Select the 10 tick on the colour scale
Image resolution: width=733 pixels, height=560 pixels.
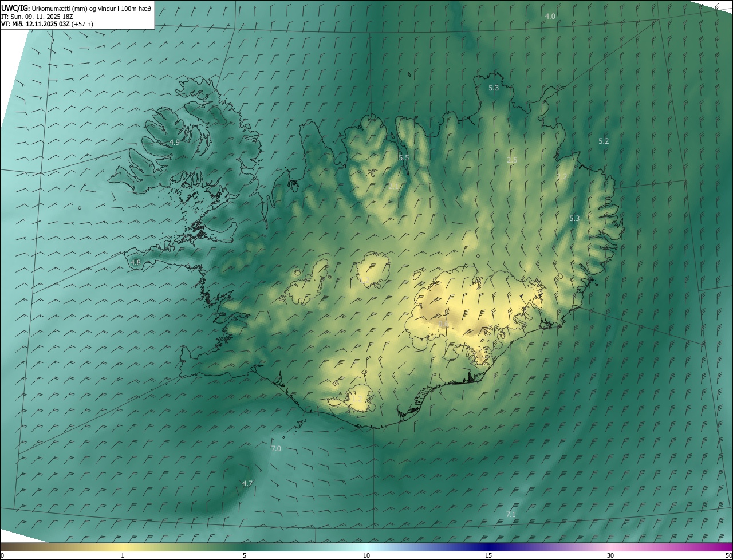[x=366, y=556]
